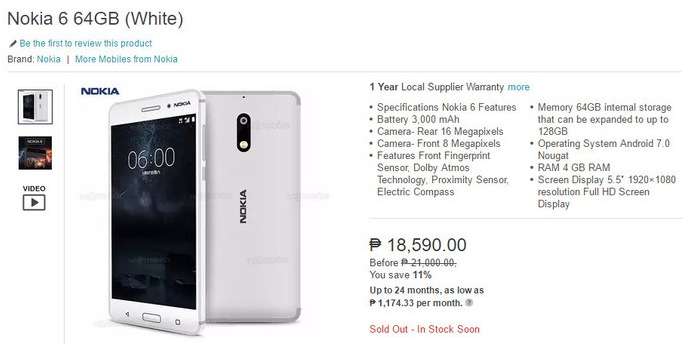
Task: Click the struck-through ₱ 21,000.00 price
Action: click(x=428, y=262)
